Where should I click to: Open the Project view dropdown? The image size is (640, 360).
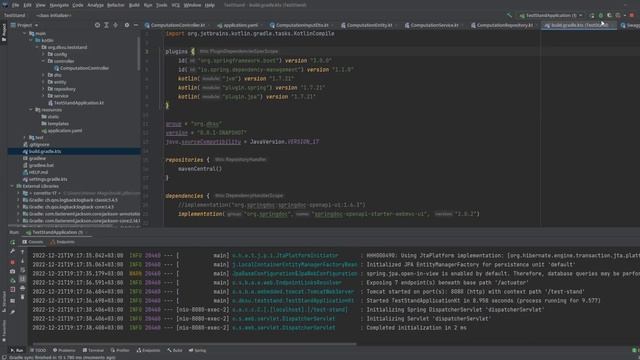[24, 25]
